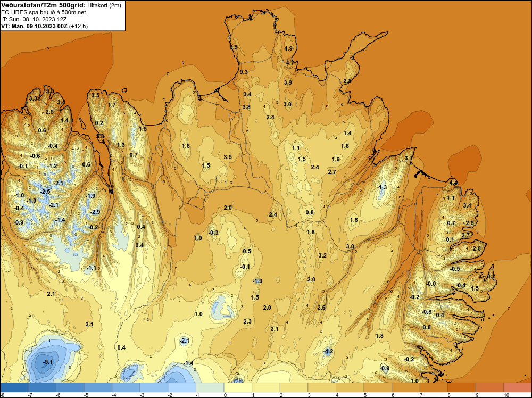Click the 0.1 temperature value
The image size is (532, 398).
point(450,239)
